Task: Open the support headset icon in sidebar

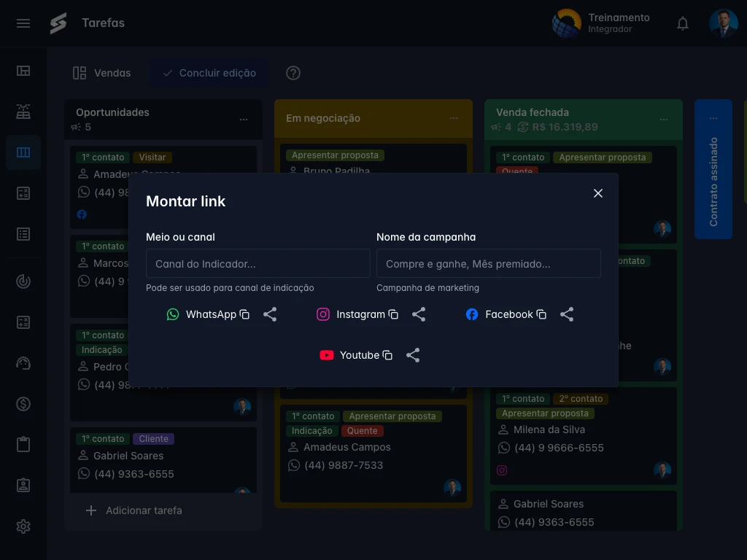Action: coord(23,363)
